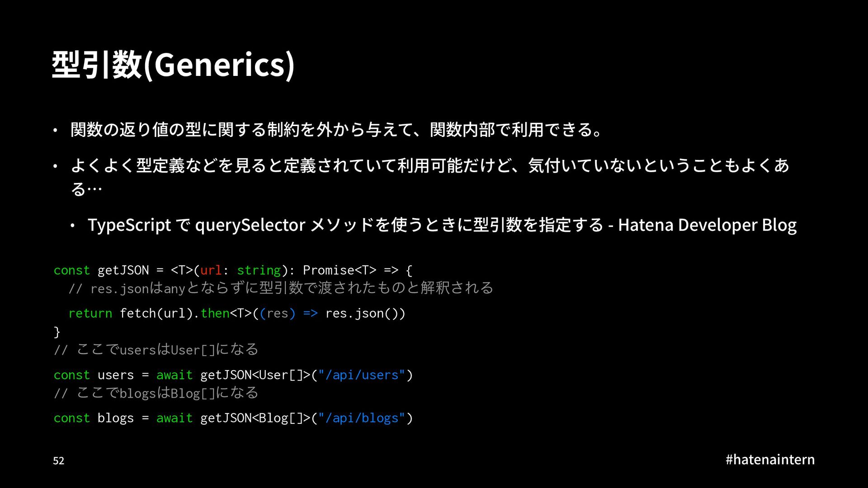The height and width of the screenshot is (488, 868).
Task: Click the closing brace of getJSON
Action: (57, 332)
